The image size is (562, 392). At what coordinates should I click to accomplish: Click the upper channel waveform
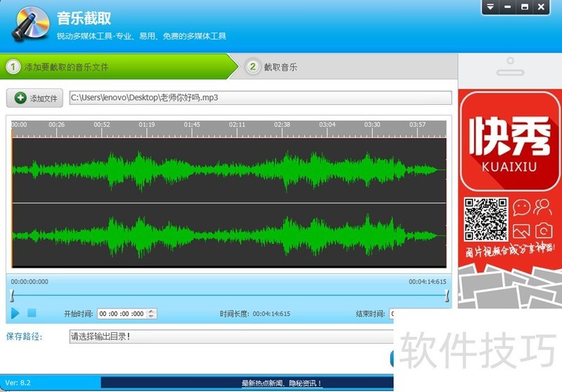[x=229, y=170]
